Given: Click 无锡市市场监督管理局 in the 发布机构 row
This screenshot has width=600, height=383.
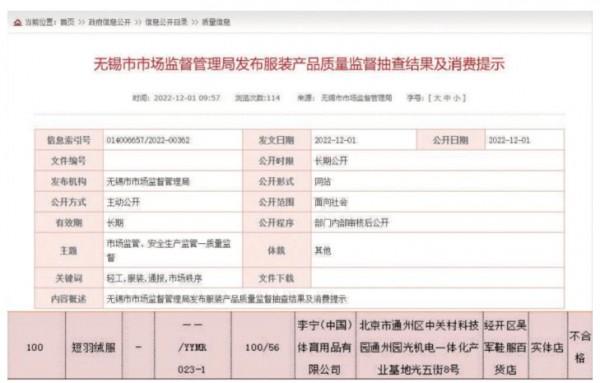Looking at the screenshot, I should 148,181.
